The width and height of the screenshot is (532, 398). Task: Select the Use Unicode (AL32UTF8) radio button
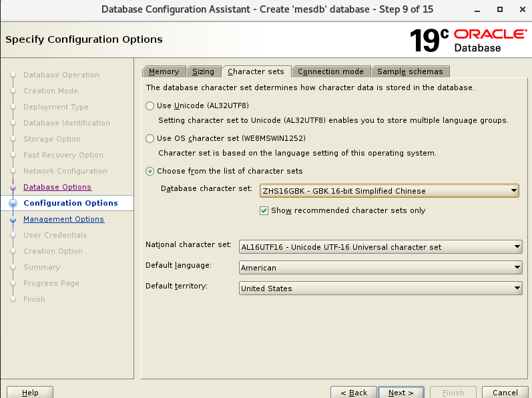(150, 106)
